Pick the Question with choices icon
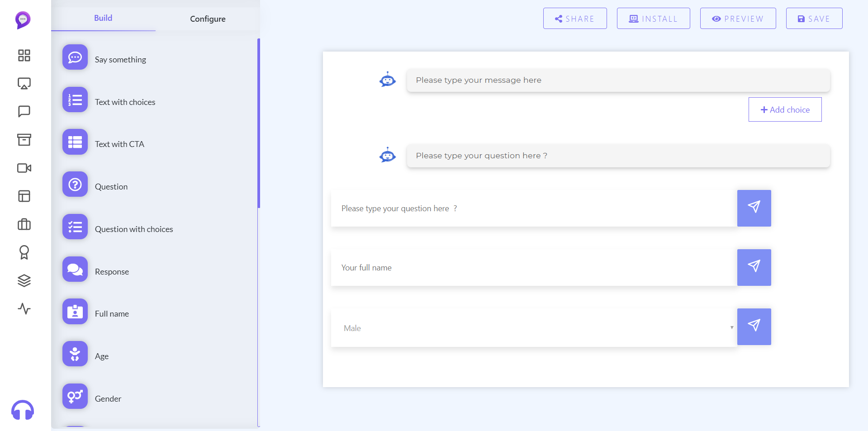The image size is (868, 431). click(75, 227)
